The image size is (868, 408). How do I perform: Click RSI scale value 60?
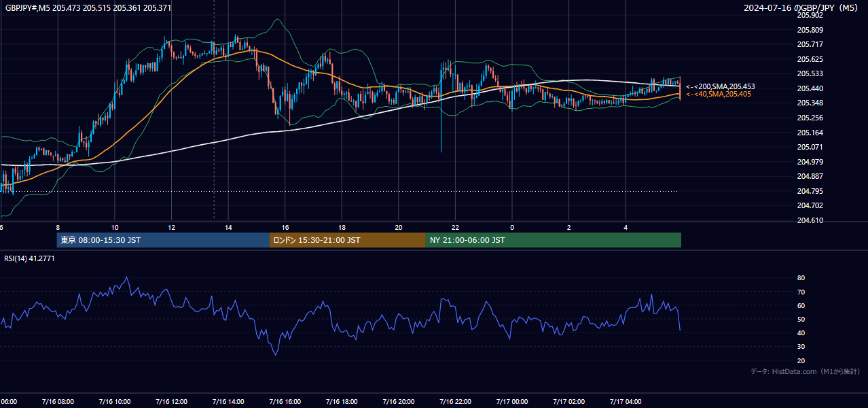(x=801, y=305)
